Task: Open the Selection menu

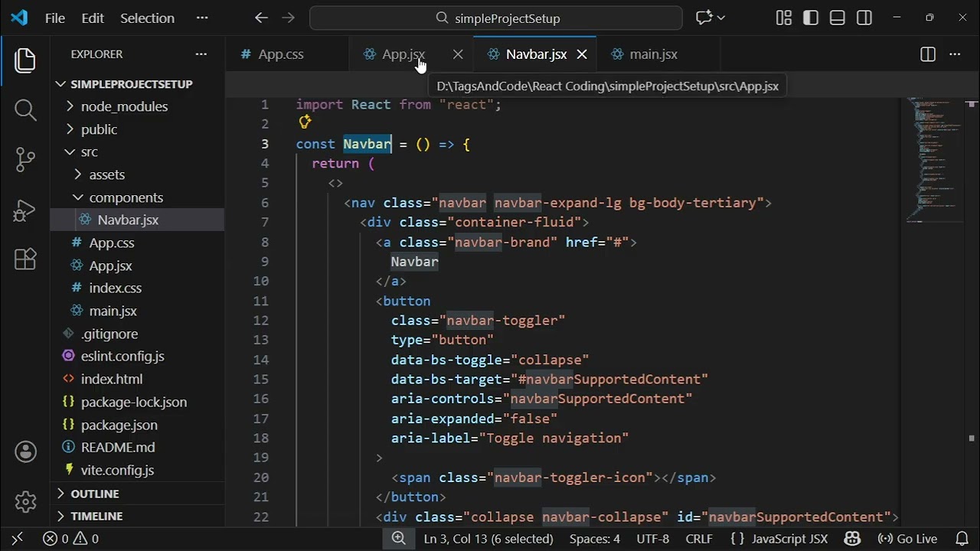Action: click(147, 18)
